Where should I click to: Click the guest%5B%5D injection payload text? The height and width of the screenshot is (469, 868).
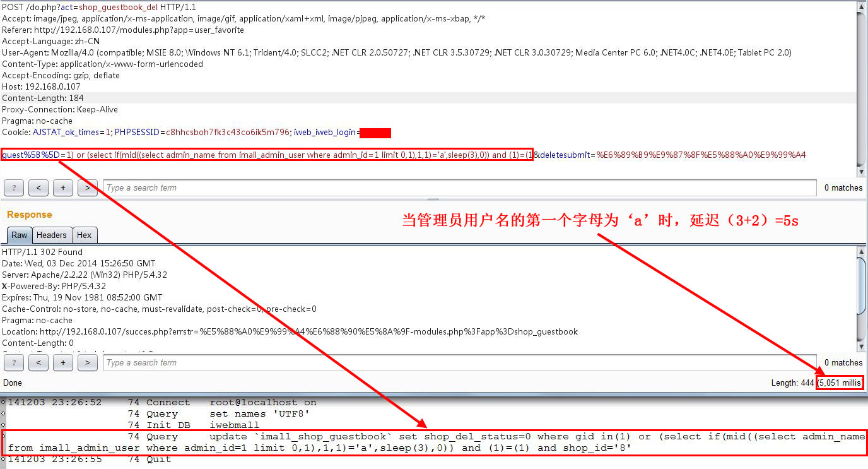(267, 155)
